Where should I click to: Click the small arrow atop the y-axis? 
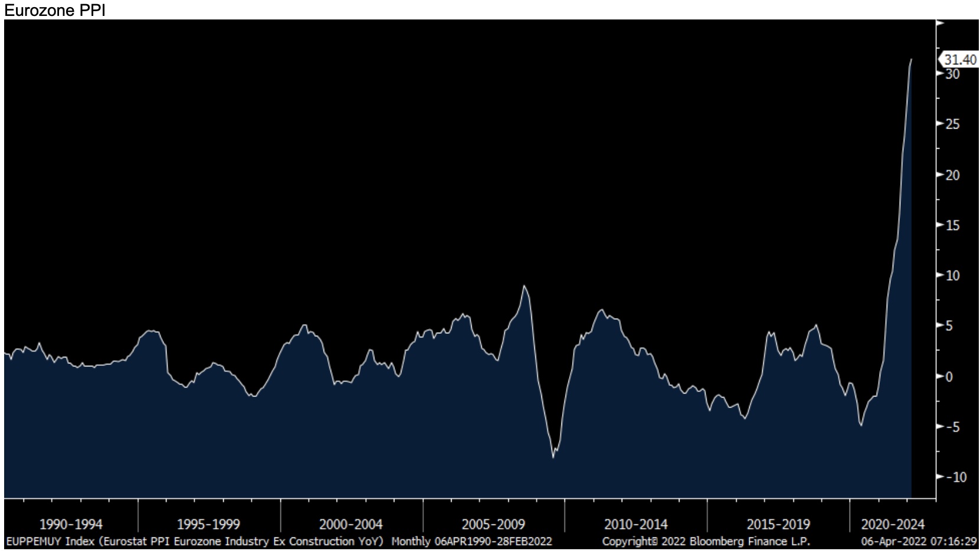[x=940, y=24]
